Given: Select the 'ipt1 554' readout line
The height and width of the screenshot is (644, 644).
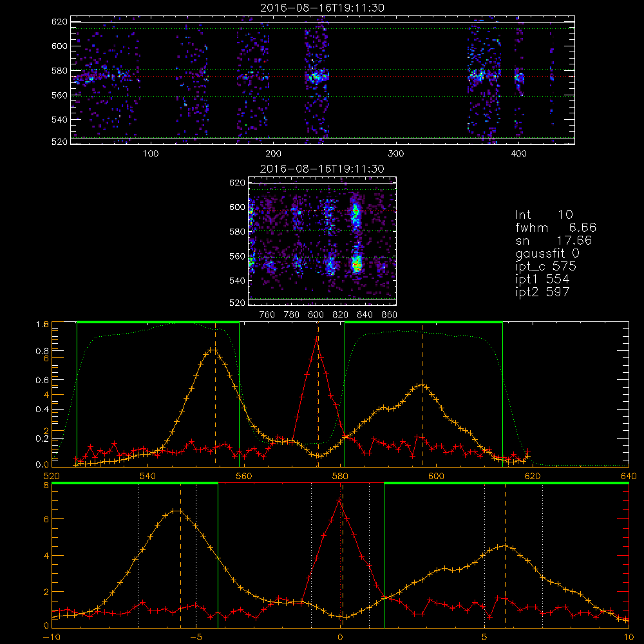Looking at the screenshot, I should click(542, 279).
